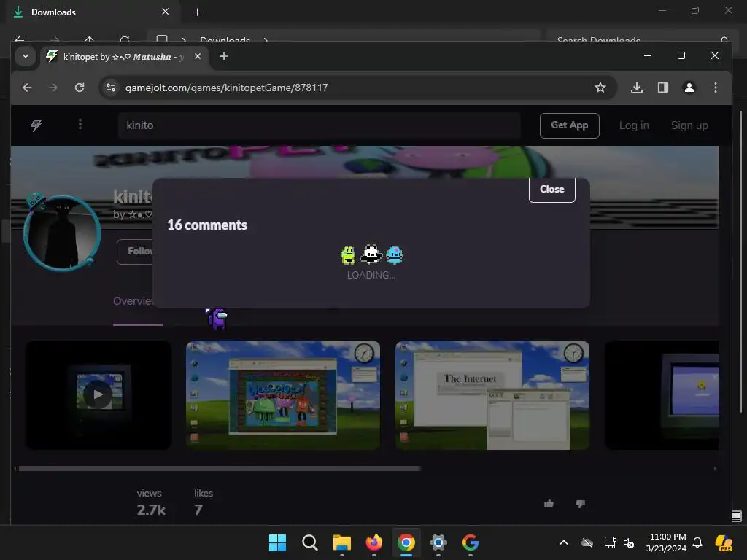Open File Explorer from taskbar
Viewport: 747px width, 560px height.
pyautogui.click(x=341, y=542)
